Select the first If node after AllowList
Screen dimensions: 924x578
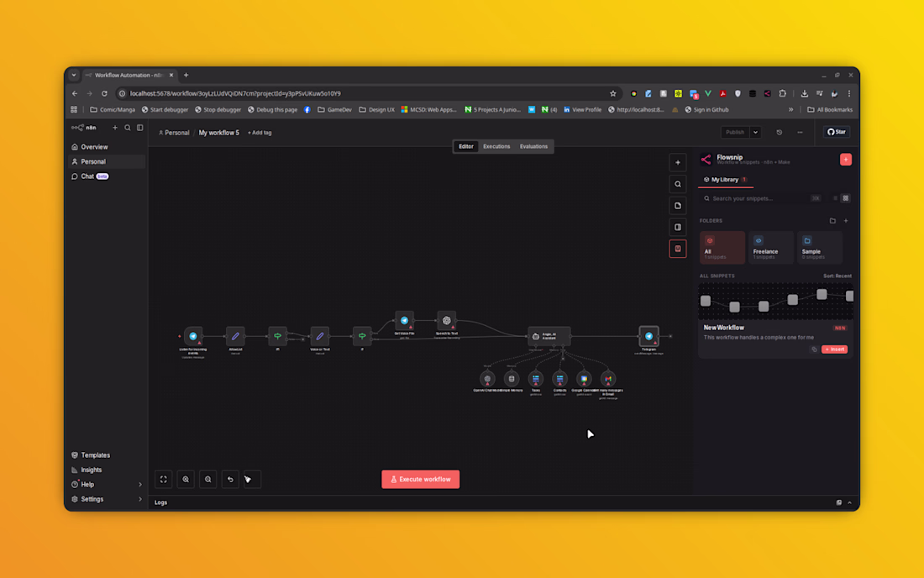277,336
